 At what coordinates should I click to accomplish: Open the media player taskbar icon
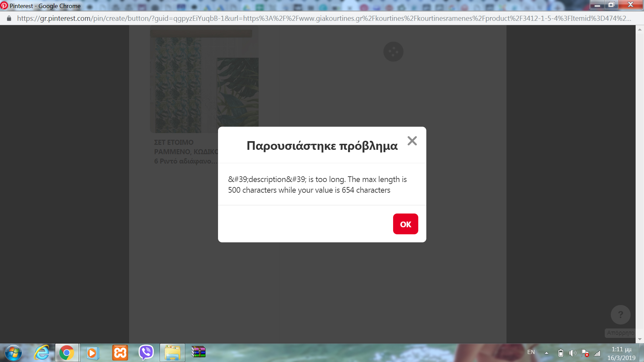92,353
